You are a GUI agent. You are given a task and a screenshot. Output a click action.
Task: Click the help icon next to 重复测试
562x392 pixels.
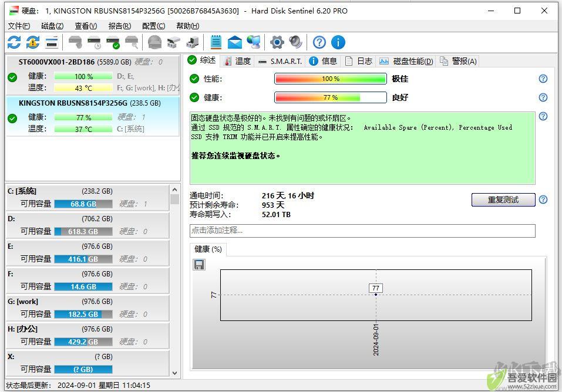pos(543,200)
